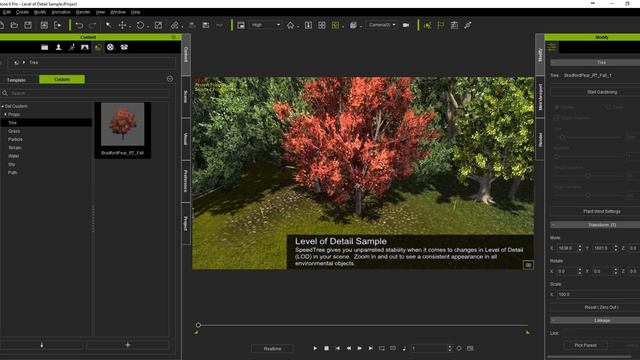The height and width of the screenshot is (360, 640).
Task: Open the render quality High dropdown
Action: [265, 25]
